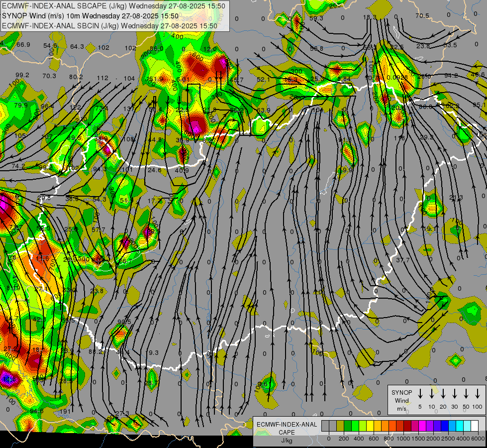
Task: Click the station value 40.9
Action: point(182,171)
